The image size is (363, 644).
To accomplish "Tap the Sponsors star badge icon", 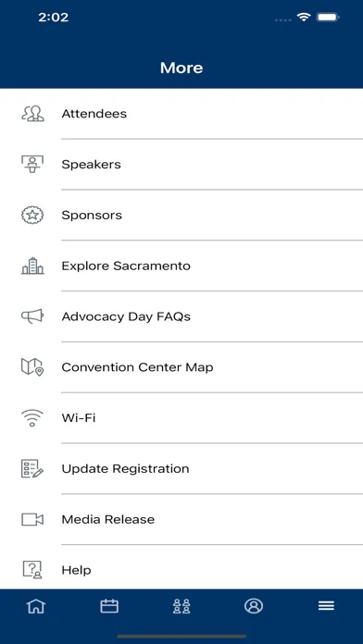I will [x=32, y=216].
